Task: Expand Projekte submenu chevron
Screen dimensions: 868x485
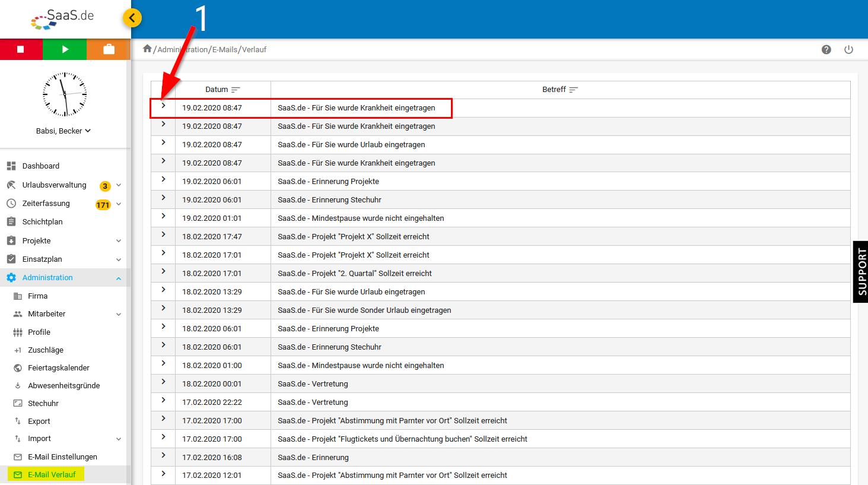Action: (119, 240)
